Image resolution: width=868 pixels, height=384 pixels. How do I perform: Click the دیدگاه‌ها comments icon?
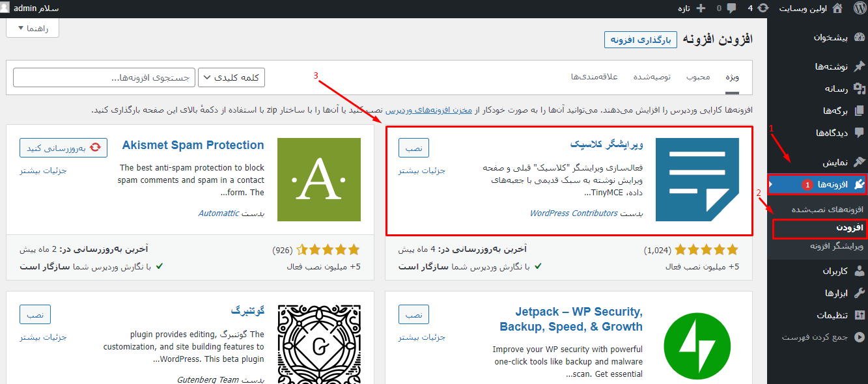(x=860, y=133)
